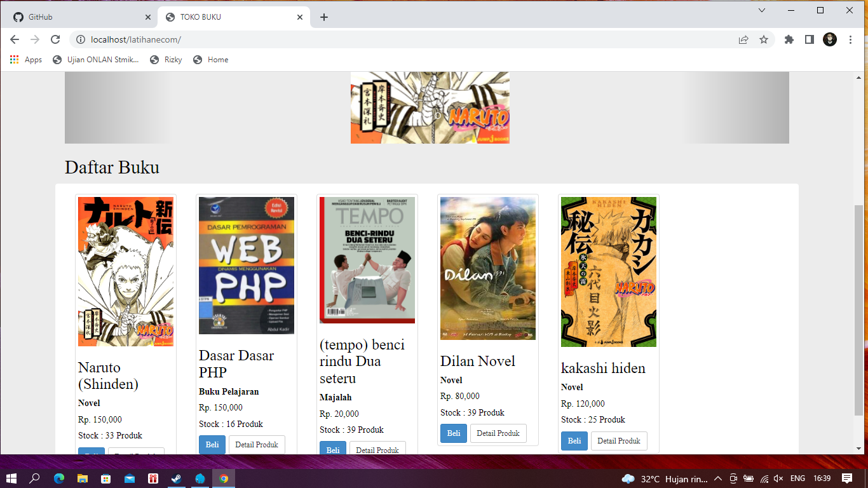Open Microsoft Store from taskbar
868x488 pixels.
pos(106,478)
